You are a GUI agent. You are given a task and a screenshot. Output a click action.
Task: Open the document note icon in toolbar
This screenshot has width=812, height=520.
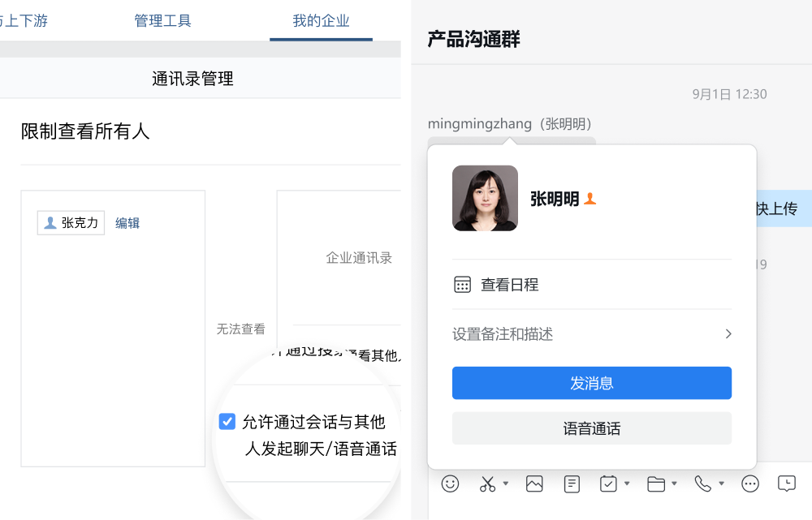tap(572, 483)
